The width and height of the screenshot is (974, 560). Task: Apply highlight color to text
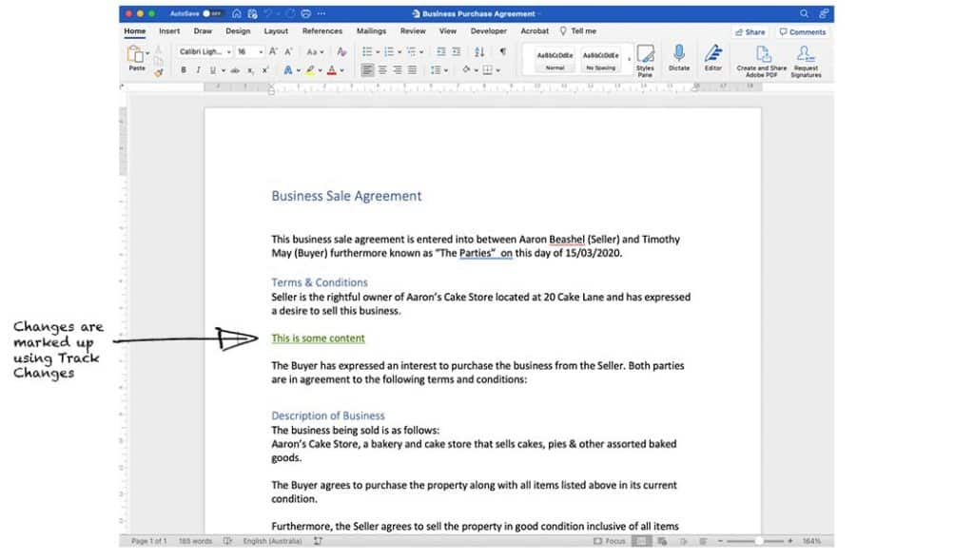pyautogui.click(x=309, y=70)
